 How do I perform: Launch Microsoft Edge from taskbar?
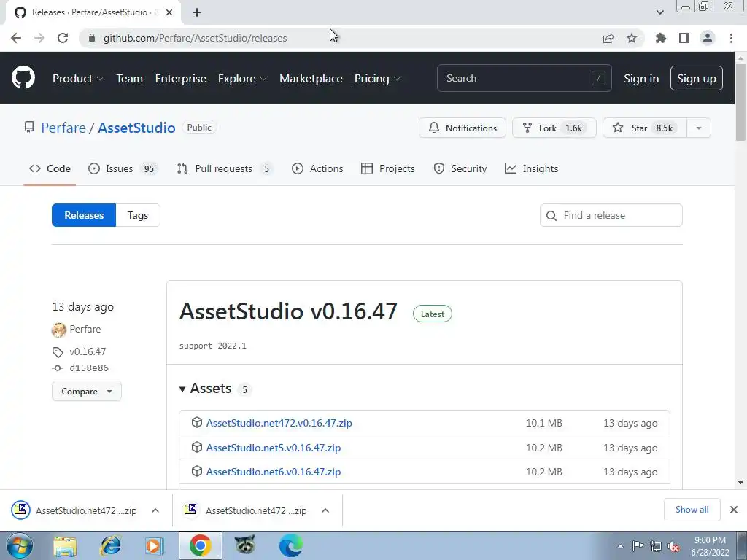(290, 545)
